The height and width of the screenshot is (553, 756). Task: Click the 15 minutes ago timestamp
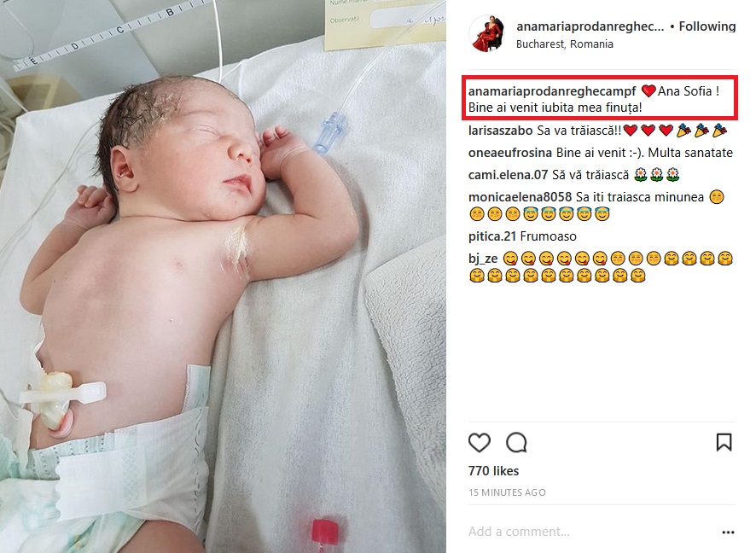[507, 492]
